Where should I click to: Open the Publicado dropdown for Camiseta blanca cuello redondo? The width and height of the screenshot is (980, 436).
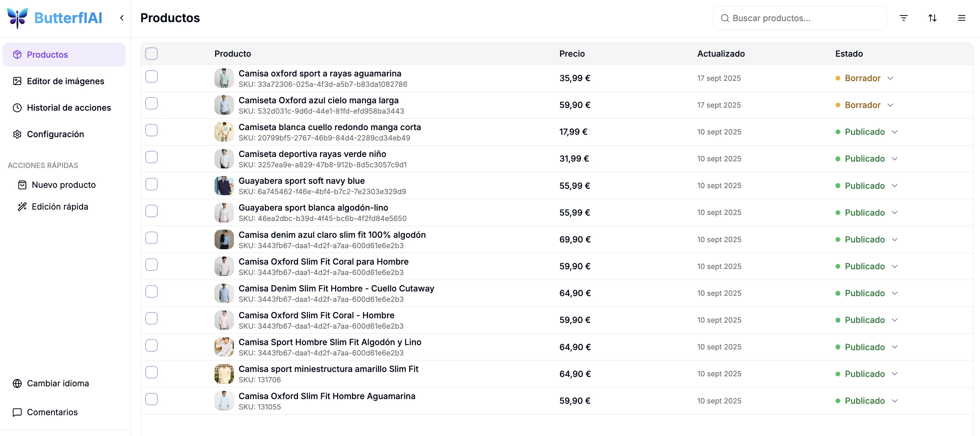point(895,132)
